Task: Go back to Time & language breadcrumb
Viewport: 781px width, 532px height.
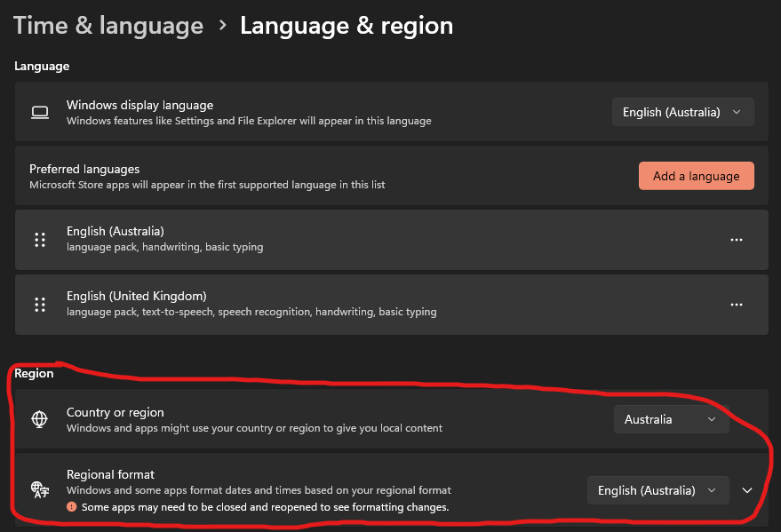Action: pos(108,26)
